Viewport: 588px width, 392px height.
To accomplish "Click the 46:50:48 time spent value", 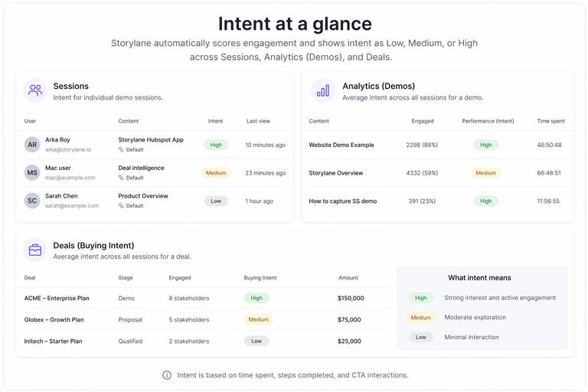I will pos(550,145).
